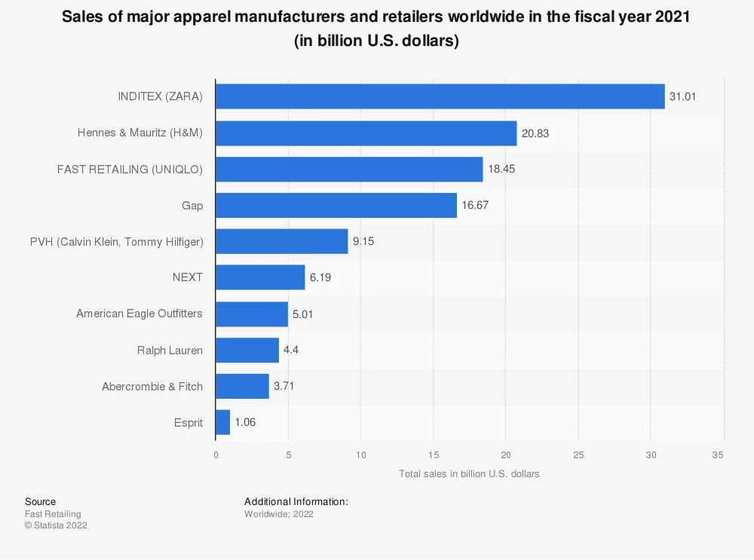Select the 6.19 value label
Viewport: 754px width, 560px height.
320,277
